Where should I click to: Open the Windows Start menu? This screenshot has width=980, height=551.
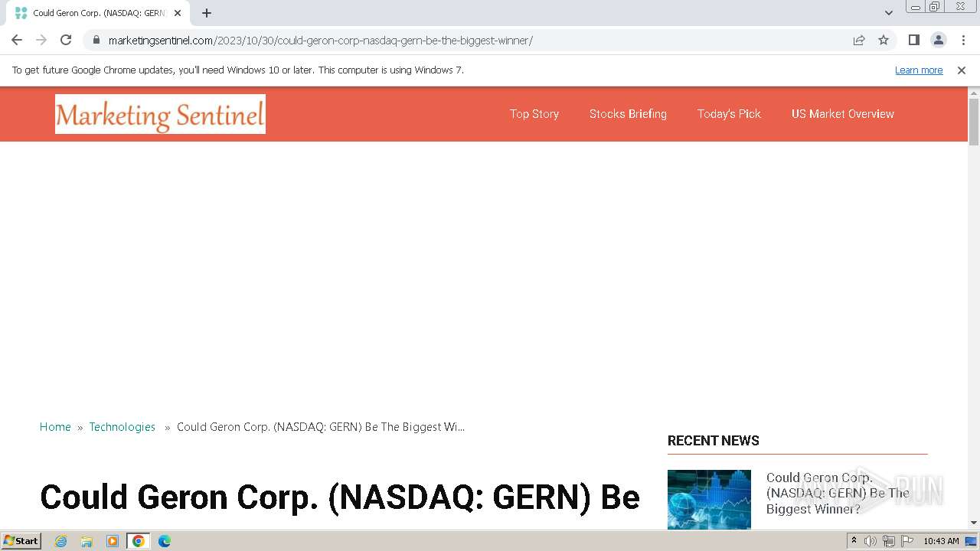pos(21,540)
